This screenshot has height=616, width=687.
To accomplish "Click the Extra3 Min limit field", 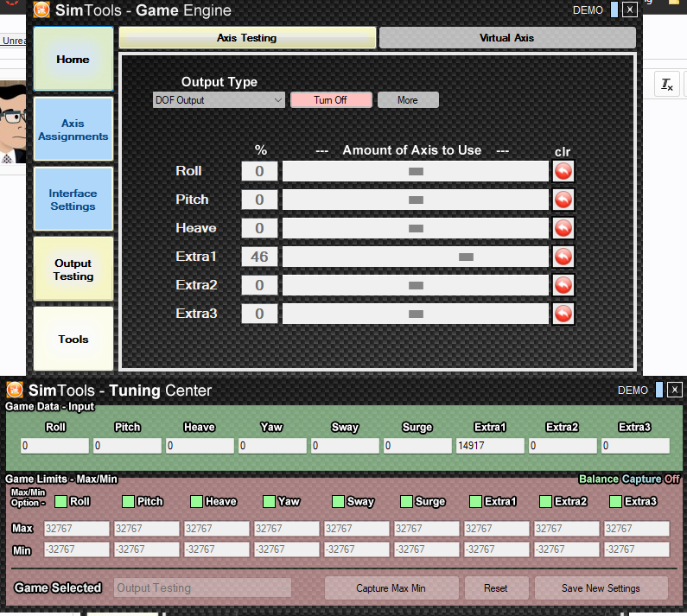I will [x=637, y=549].
